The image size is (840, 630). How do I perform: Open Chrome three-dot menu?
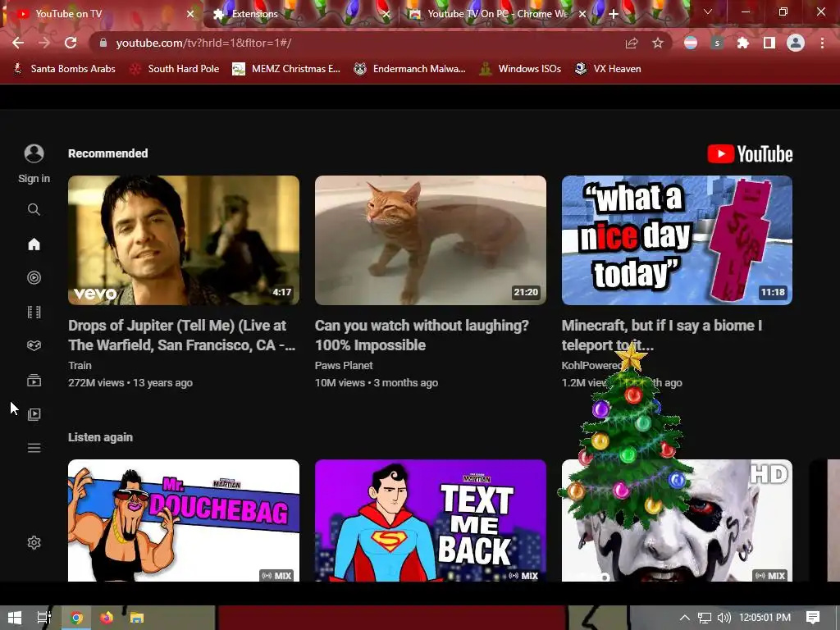coord(822,43)
